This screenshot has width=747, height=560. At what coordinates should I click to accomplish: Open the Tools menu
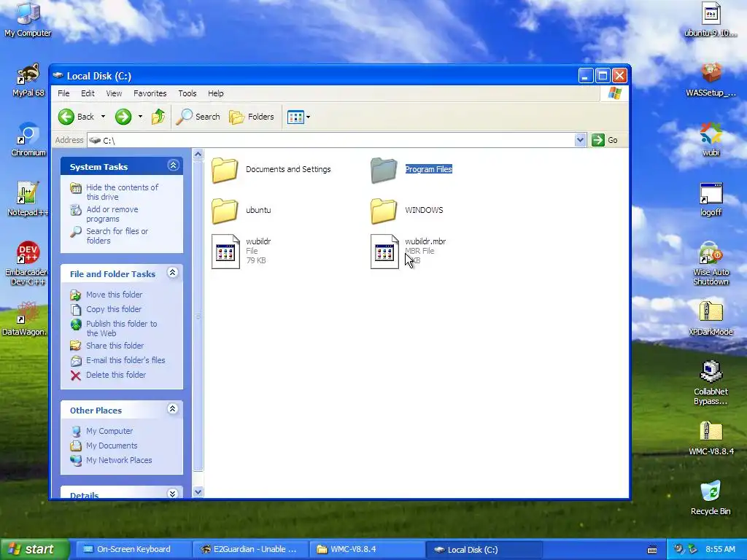coord(187,93)
